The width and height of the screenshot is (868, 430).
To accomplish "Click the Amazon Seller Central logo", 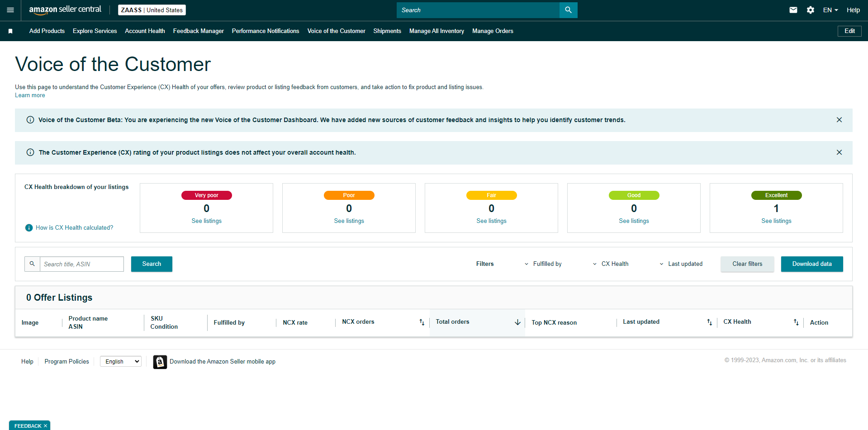I will pos(65,10).
